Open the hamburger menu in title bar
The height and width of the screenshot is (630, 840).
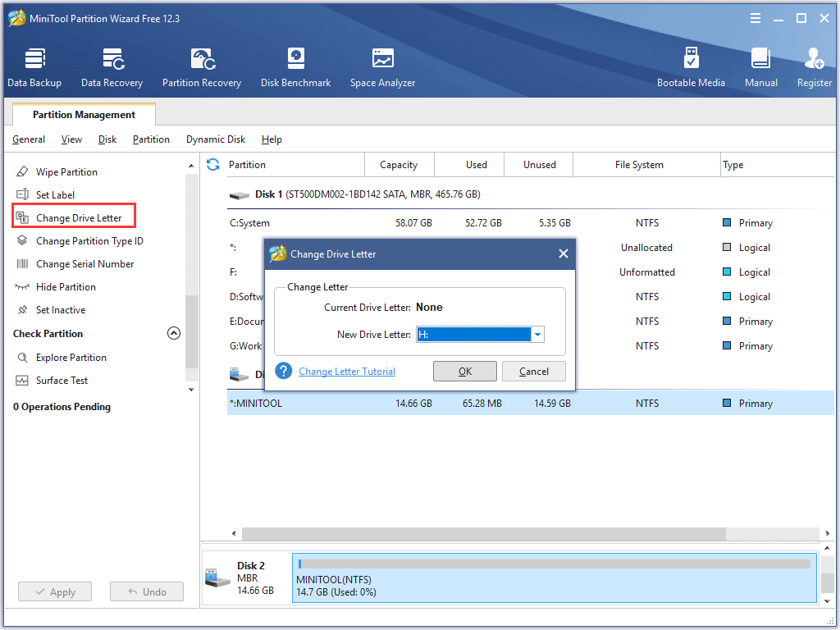[x=756, y=18]
